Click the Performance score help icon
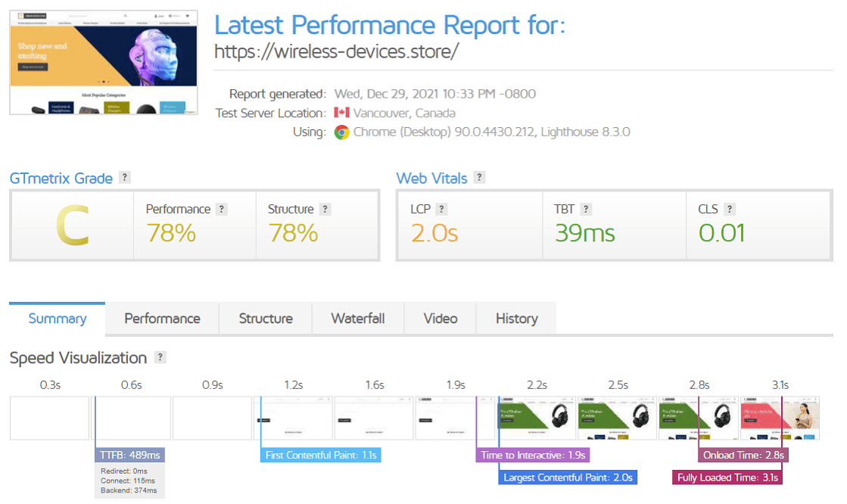This screenshot has width=847, height=504. [221, 209]
